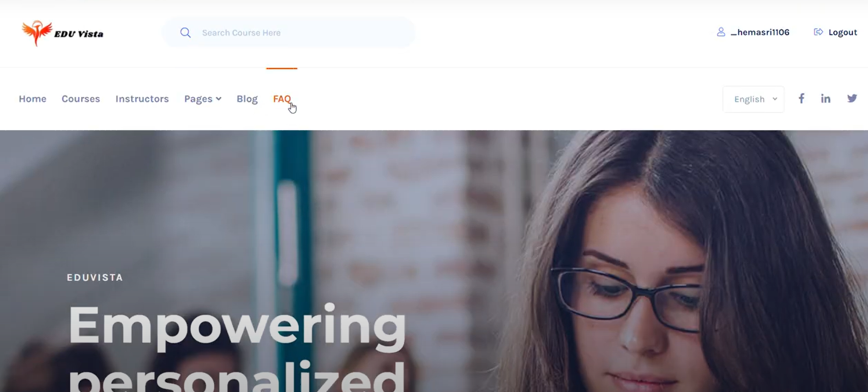Open the Instructors page

[x=142, y=99]
